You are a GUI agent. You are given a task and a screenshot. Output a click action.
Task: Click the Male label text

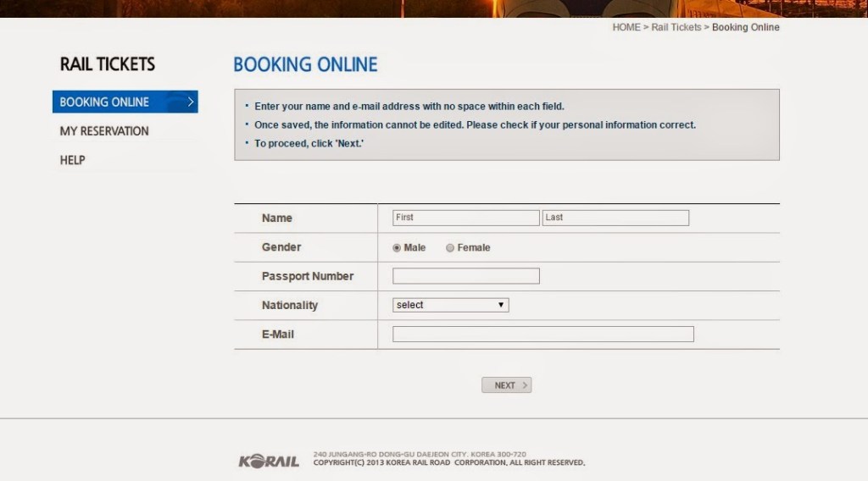[415, 247]
